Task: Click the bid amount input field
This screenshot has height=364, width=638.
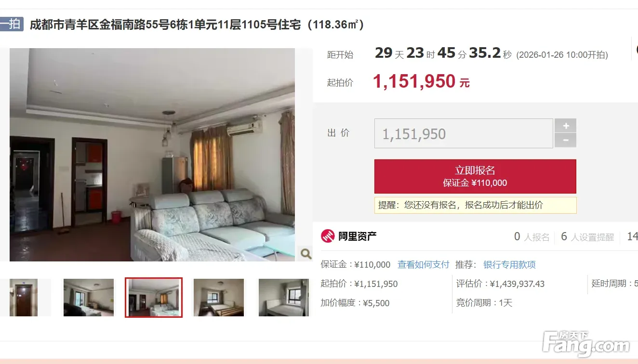Action: pos(464,133)
